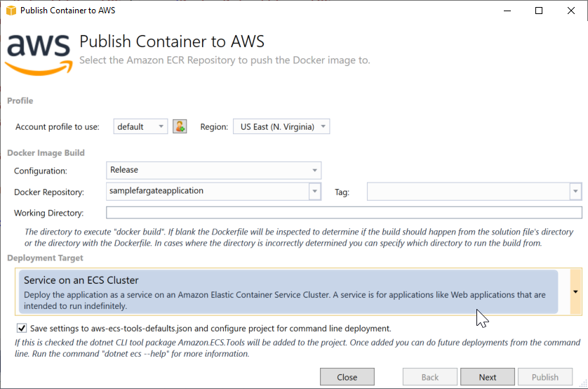Image resolution: width=588 pixels, height=389 pixels.
Task: Click the 'Configuration:' label
Action: 41,171
